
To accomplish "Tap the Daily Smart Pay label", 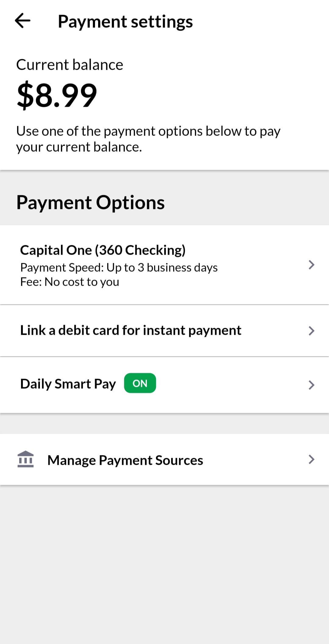I will point(68,384).
